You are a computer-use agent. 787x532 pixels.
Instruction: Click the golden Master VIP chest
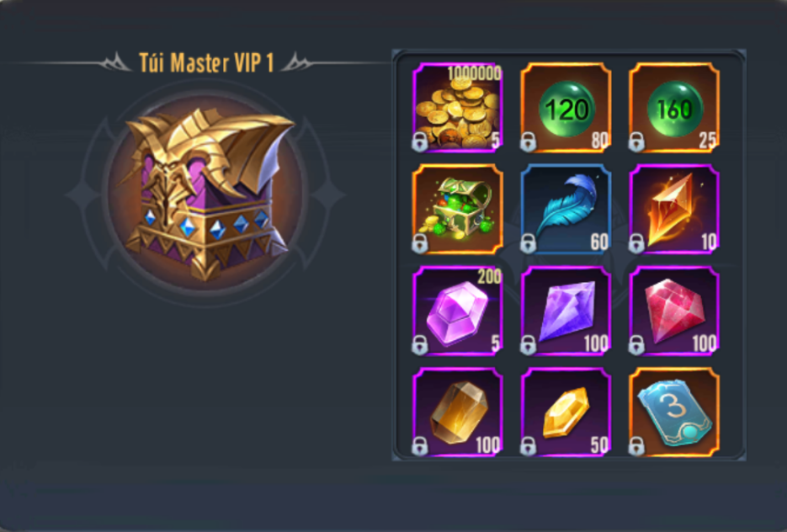click(x=205, y=194)
